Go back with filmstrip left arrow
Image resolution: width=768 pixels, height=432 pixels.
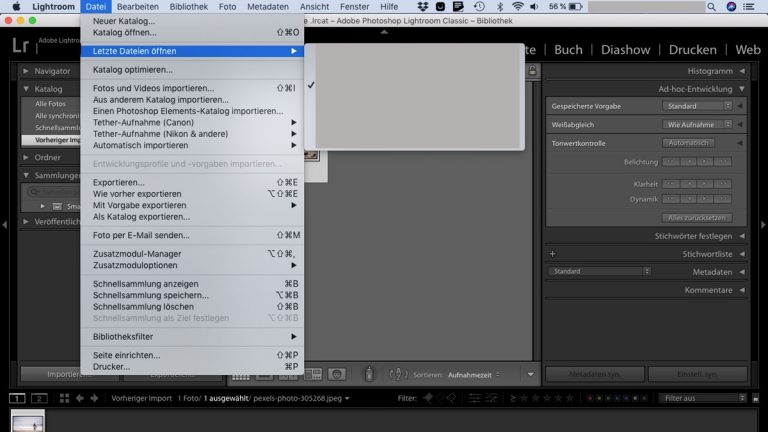pyautogui.click(x=79, y=399)
